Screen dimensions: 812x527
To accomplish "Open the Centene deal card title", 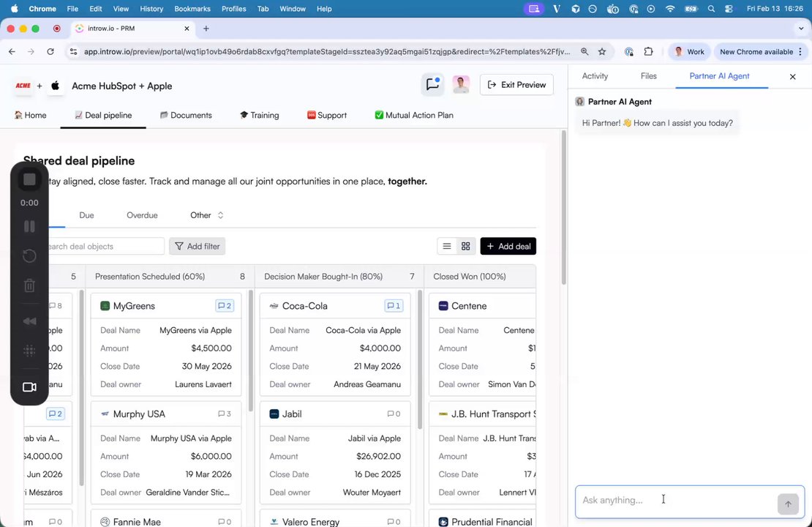I will coord(469,306).
